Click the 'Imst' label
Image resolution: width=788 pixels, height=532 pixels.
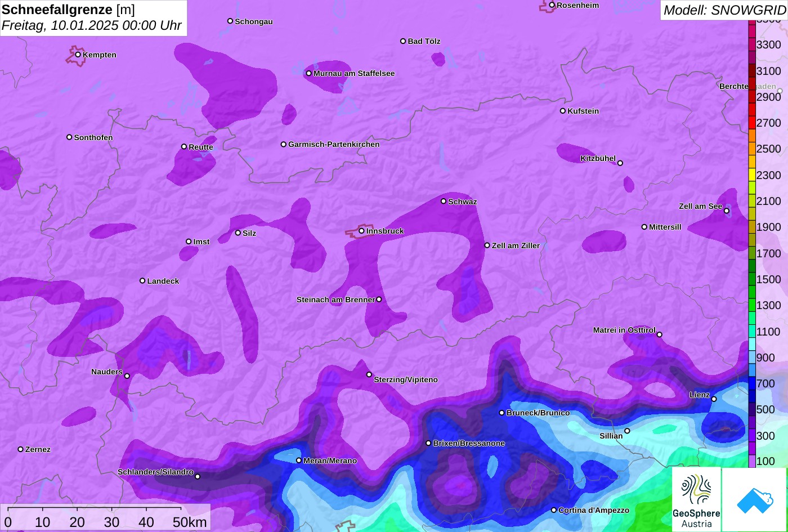pos(202,242)
